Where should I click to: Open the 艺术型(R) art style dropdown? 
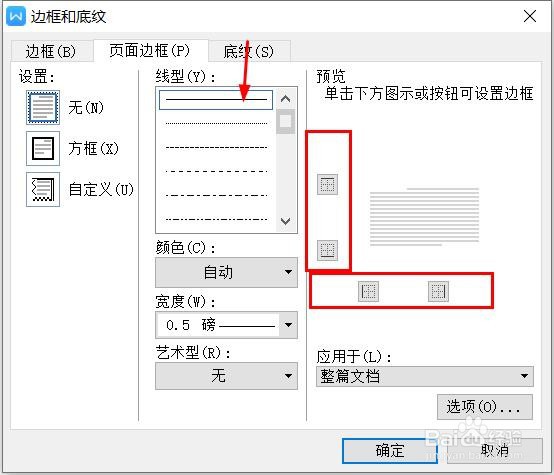pos(226,376)
